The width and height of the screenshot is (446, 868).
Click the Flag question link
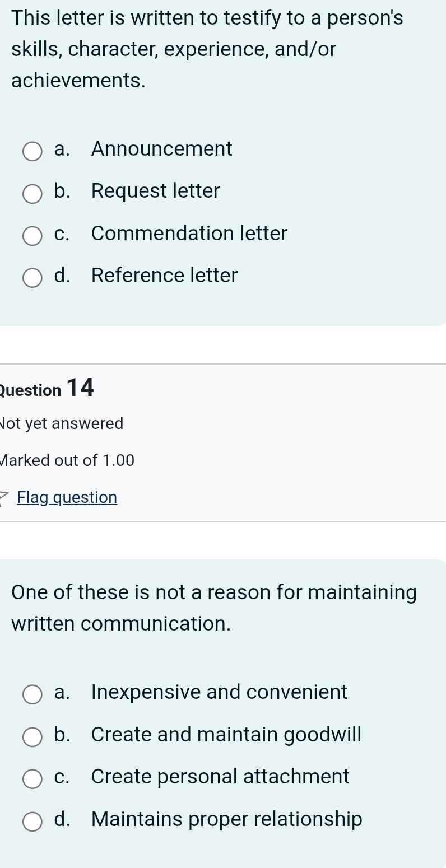point(67,497)
